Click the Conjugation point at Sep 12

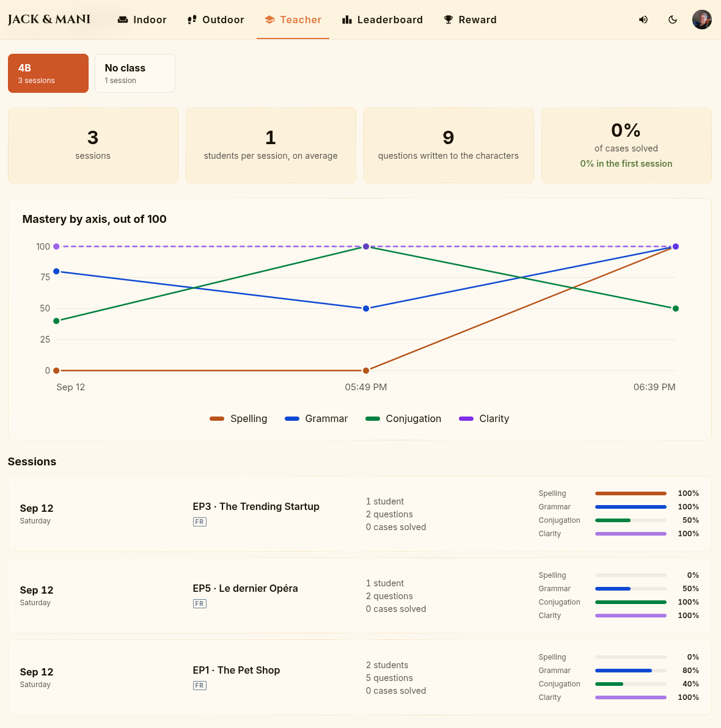[x=56, y=321]
